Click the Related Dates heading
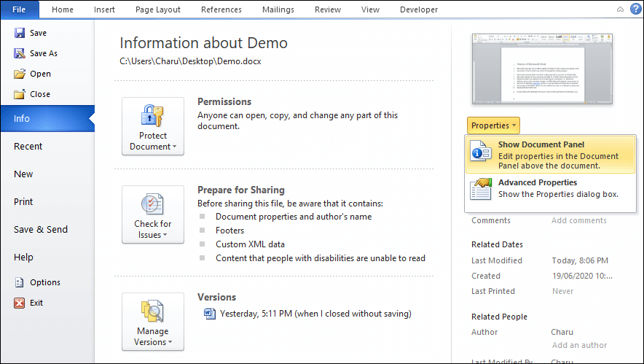Screen dimensions: 644x364 coord(497,244)
